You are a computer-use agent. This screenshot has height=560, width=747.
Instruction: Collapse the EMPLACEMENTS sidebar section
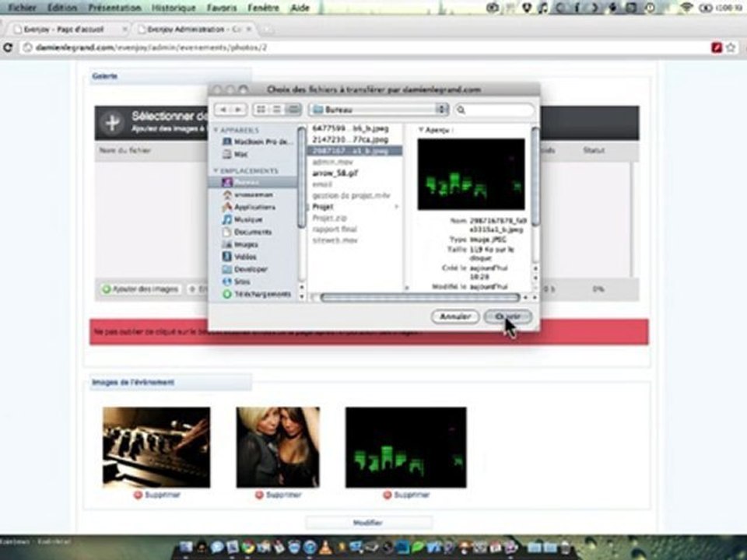pyautogui.click(x=216, y=170)
